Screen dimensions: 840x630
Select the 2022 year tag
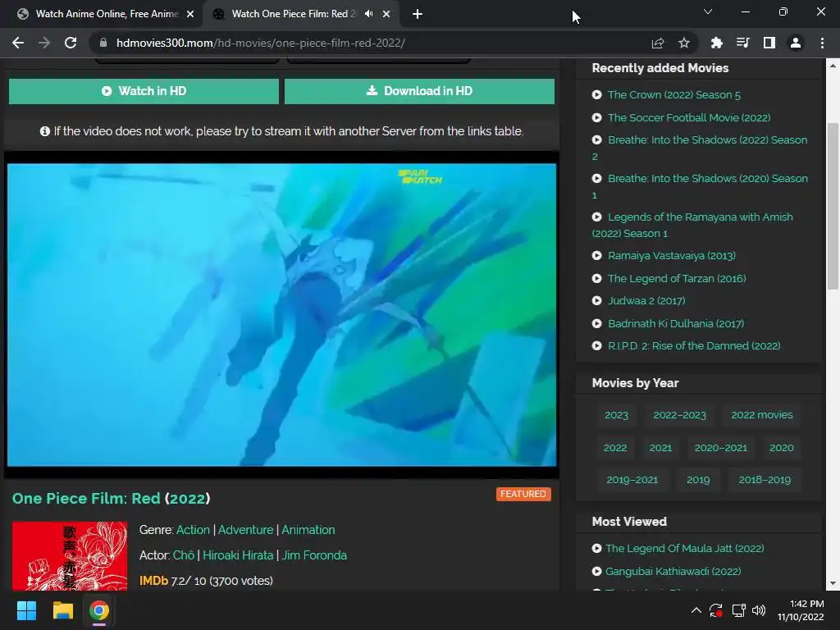click(x=615, y=448)
